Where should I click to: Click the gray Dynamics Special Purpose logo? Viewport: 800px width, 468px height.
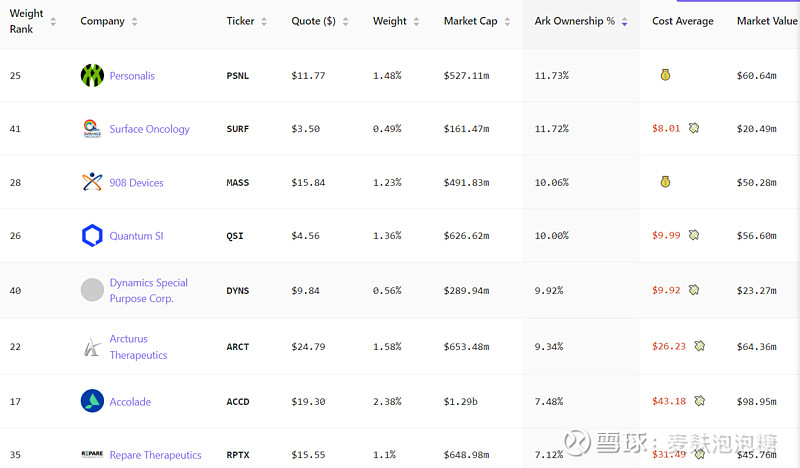[x=92, y=290]
